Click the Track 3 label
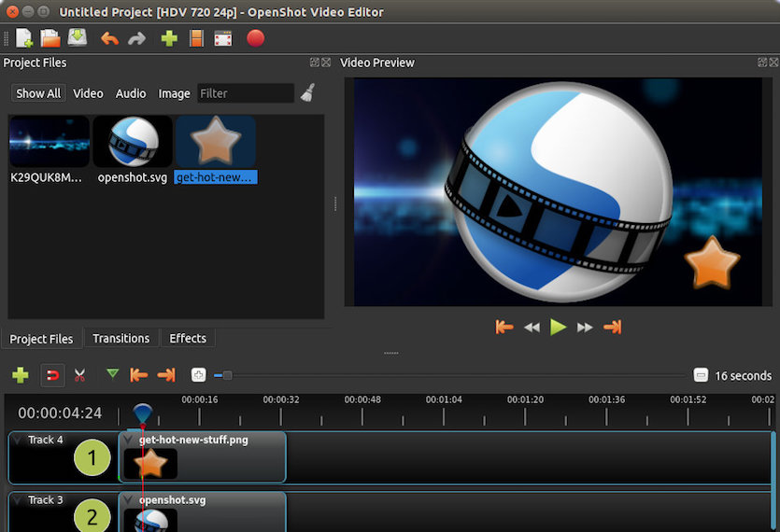780x532 pixels. 45,500
